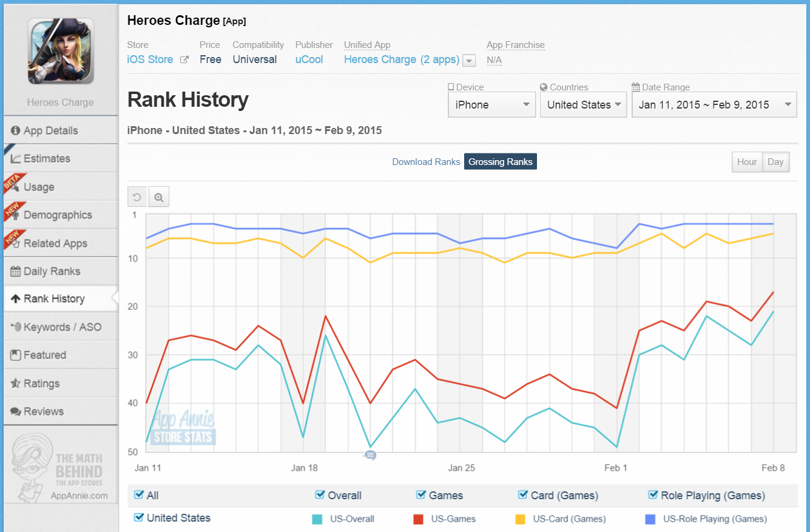Click the Feb 1 axis label

[x=616, y=468]
